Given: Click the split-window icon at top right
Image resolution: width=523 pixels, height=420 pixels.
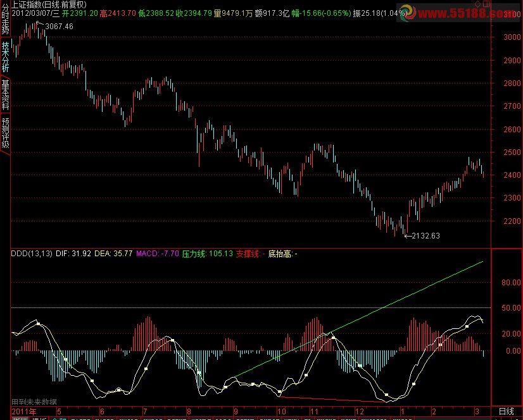Looking at the screenshot, I should 486,4.
